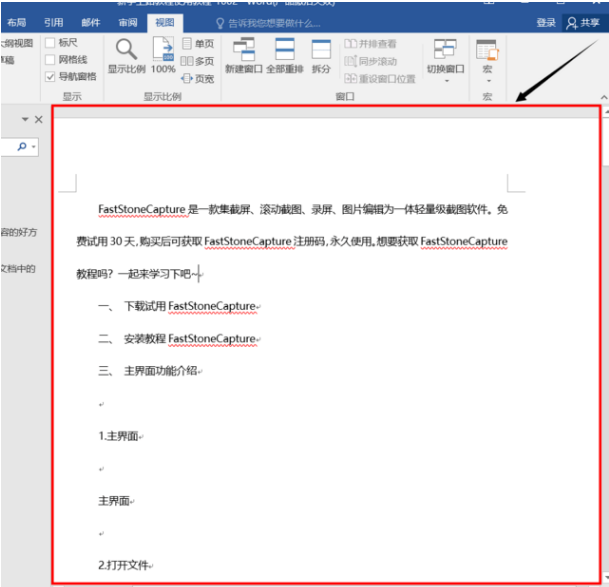
Task: Enable the 标尺 ruler checkbox
Action: click(50, 42)
